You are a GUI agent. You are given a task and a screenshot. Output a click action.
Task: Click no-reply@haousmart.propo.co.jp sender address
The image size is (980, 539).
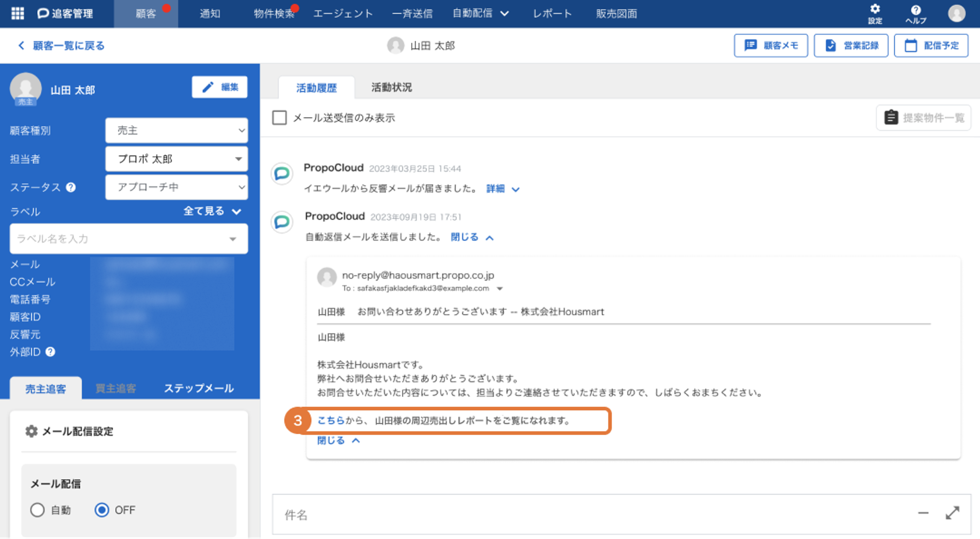tap(418, 275)
